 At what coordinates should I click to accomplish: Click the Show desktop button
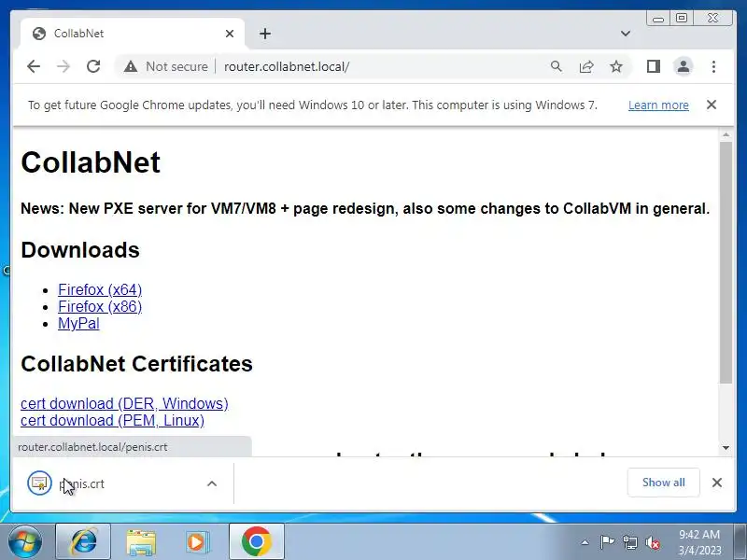coord(740,541)
